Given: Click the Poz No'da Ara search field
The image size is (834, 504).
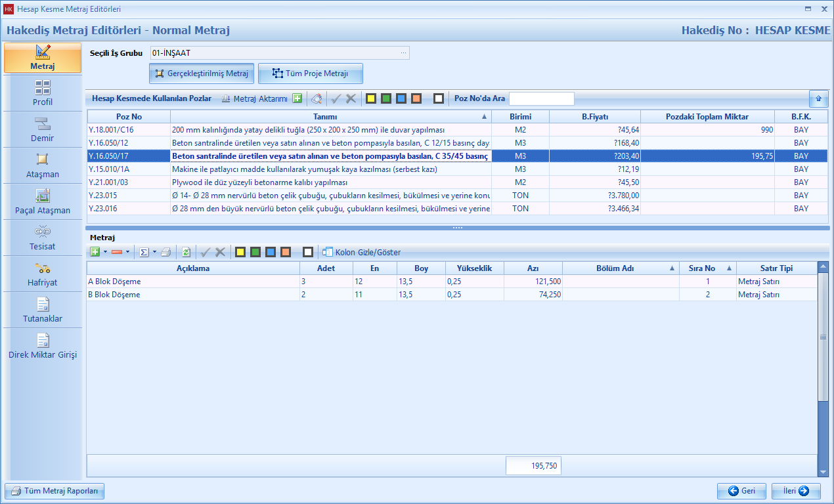Looking at the screenshot, I should pyautogui.click(x=541, y=98).
